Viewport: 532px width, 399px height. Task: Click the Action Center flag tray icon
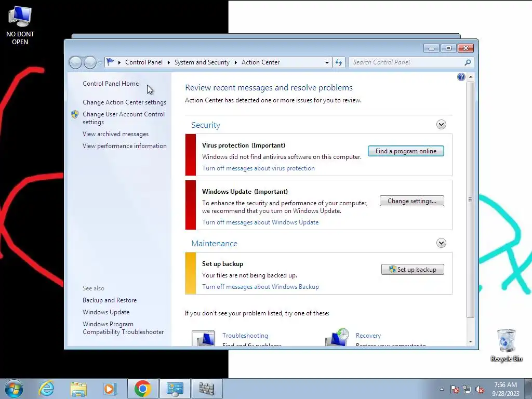(454, 389)
